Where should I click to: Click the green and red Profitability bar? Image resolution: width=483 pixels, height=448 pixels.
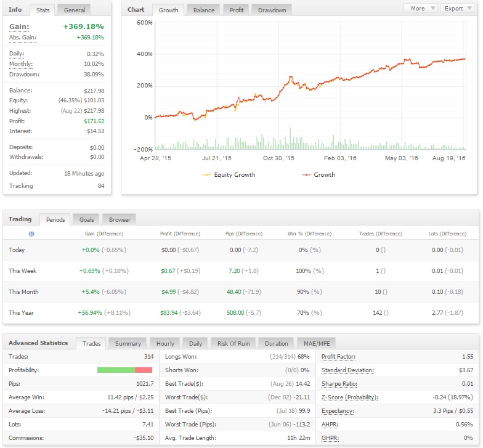(x=124, y=370)
